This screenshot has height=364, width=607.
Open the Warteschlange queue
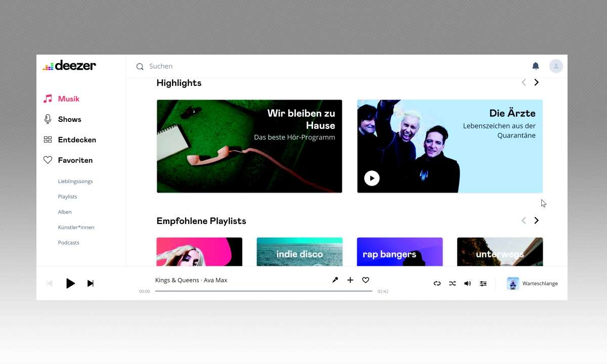click(x=540, y=284)
